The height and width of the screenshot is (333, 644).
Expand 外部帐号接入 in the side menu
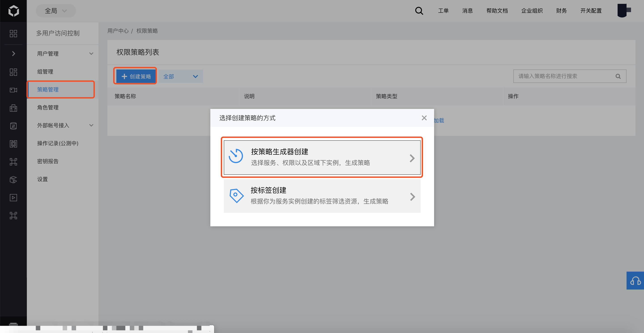[62, 125]
